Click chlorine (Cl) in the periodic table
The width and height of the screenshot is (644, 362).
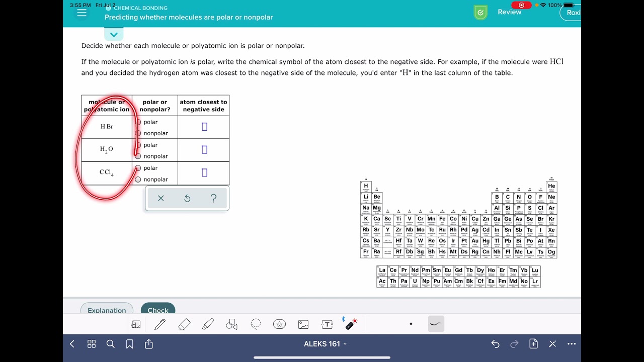tap(541, 209)
